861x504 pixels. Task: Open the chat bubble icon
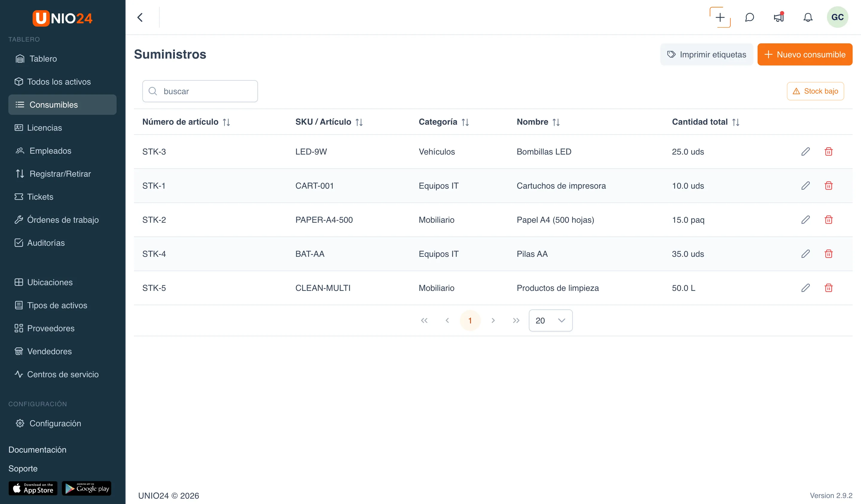coord(749,17)
